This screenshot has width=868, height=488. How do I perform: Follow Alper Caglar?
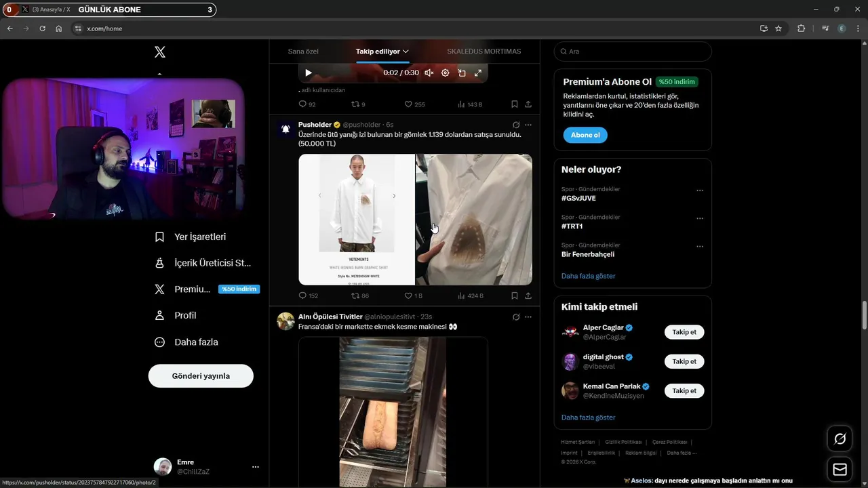pos(684,332)
